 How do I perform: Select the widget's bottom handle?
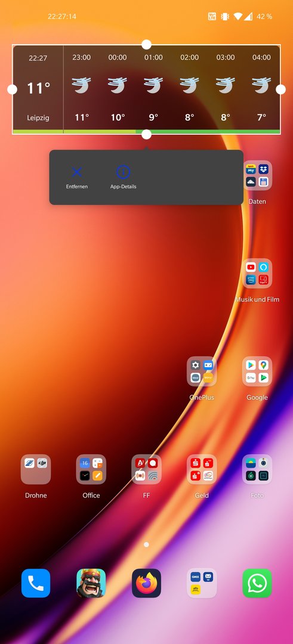point(146,134)
